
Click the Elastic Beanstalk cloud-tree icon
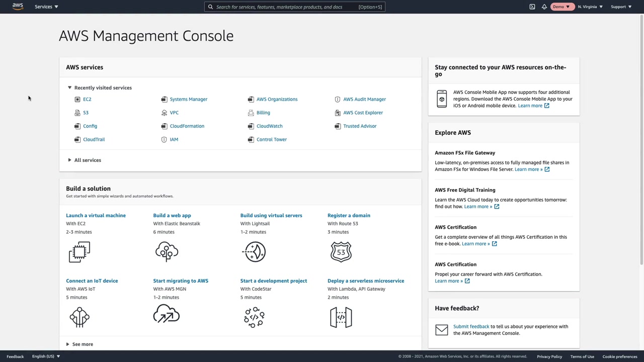tap(167, 252)
